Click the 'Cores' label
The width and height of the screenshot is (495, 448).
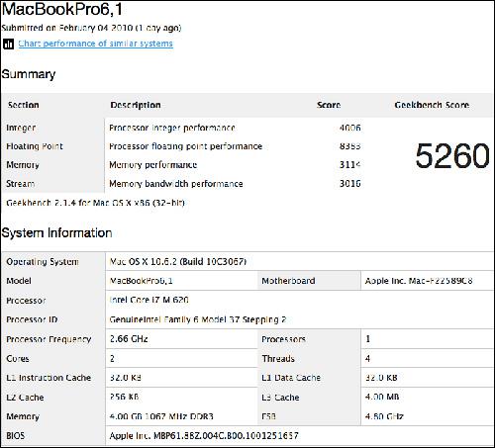(x=18, y=358)
